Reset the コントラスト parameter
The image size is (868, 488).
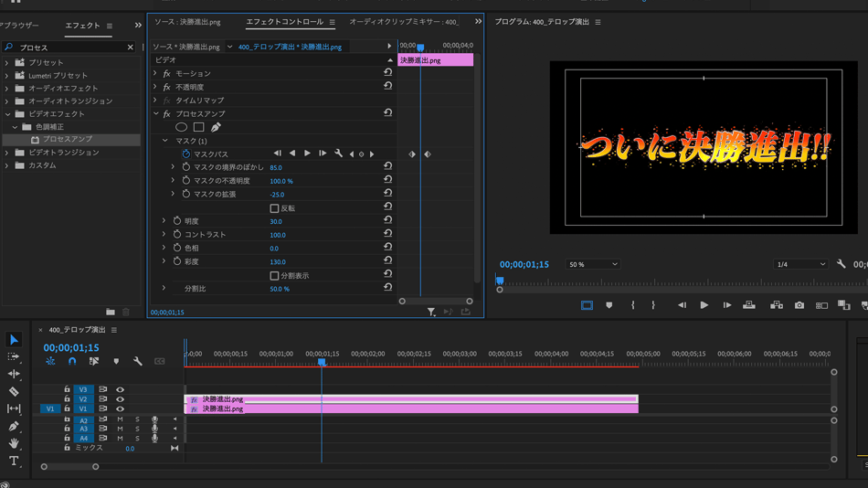coord(387,234)
